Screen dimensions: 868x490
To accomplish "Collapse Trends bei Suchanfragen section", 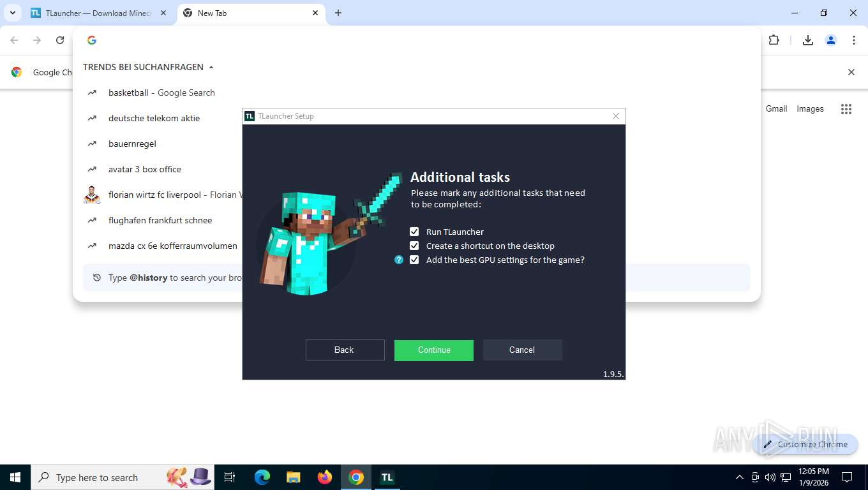I will coord(148,67).
